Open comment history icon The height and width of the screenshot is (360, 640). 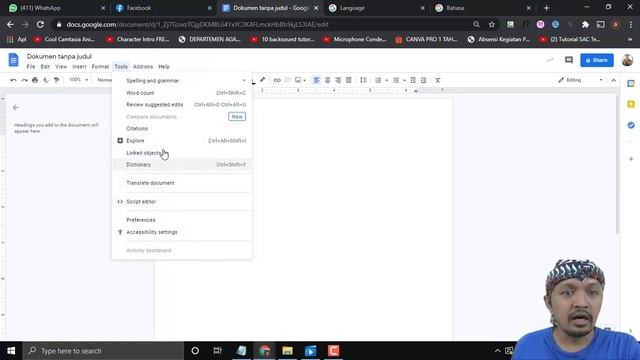[x=569, y=60]
